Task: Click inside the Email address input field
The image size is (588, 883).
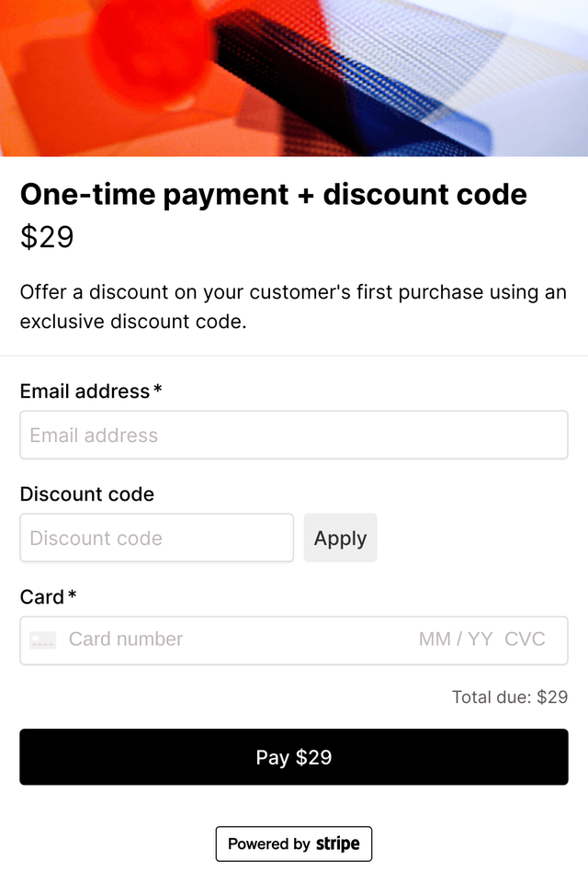Action: pyautogui.click(x=293, y=435)
